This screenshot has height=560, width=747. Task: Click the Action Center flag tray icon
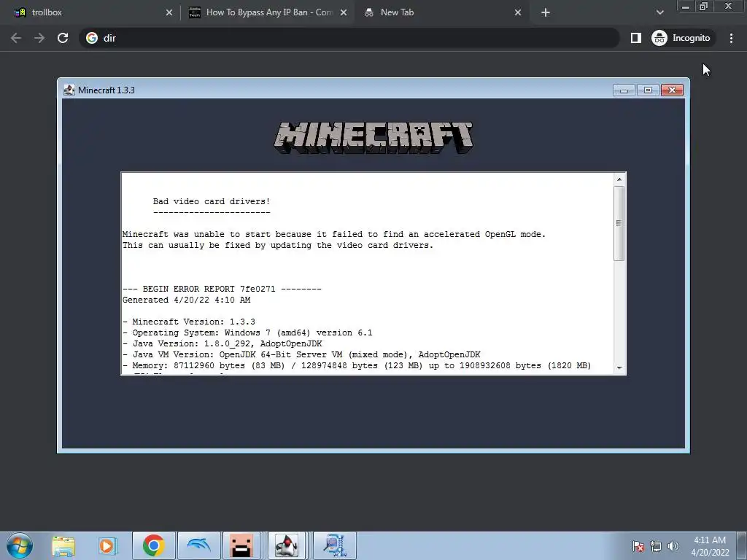(638, 546)
